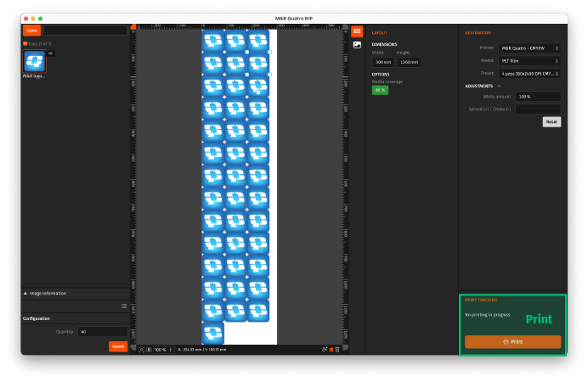Click the Insert button
Viewport: 588px width, 382px height.
coord(118,346)
